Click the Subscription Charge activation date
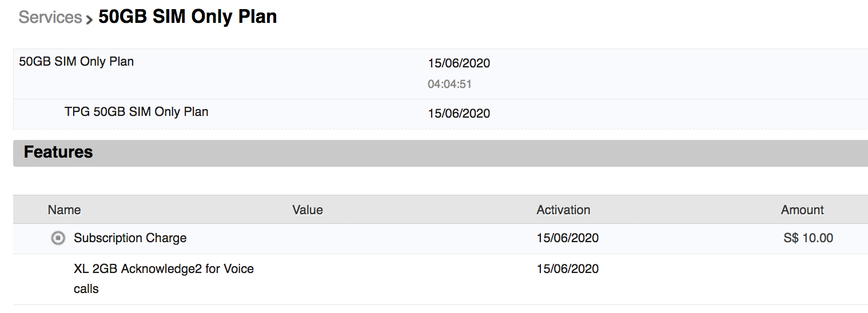The image size is (868, 313). click(567, 238)
